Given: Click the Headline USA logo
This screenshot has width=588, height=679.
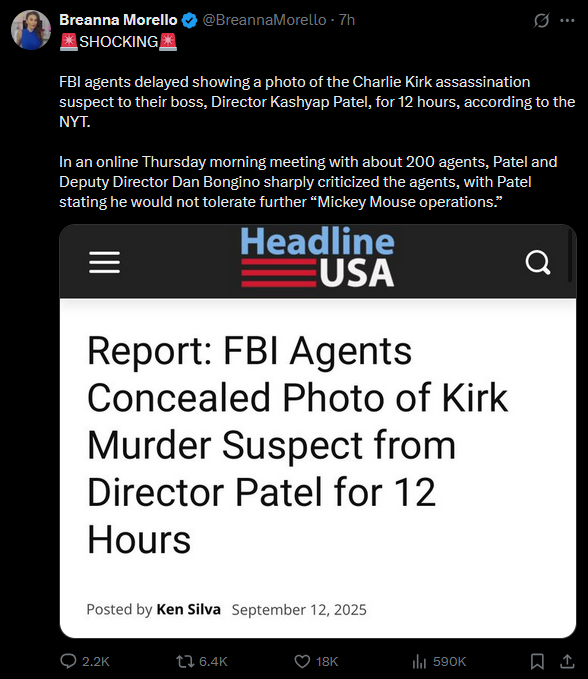Looking at the screenshot, I should [x=317, y=257].
